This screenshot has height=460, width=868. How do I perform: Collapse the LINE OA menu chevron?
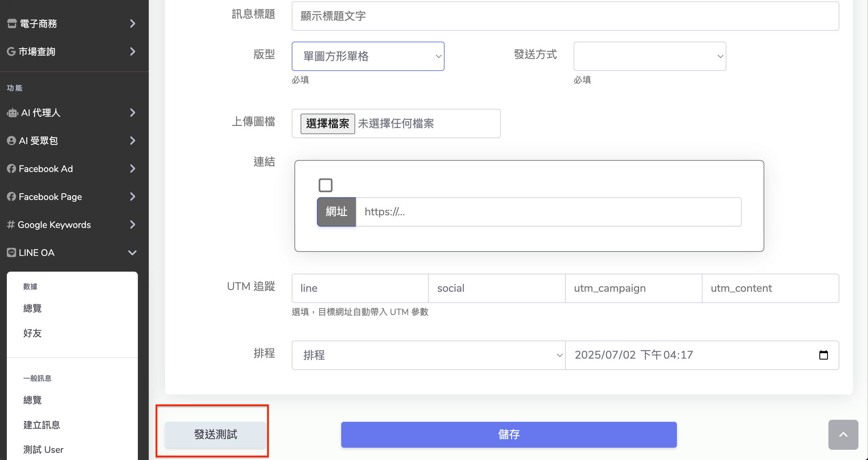[x=132, y=253]
